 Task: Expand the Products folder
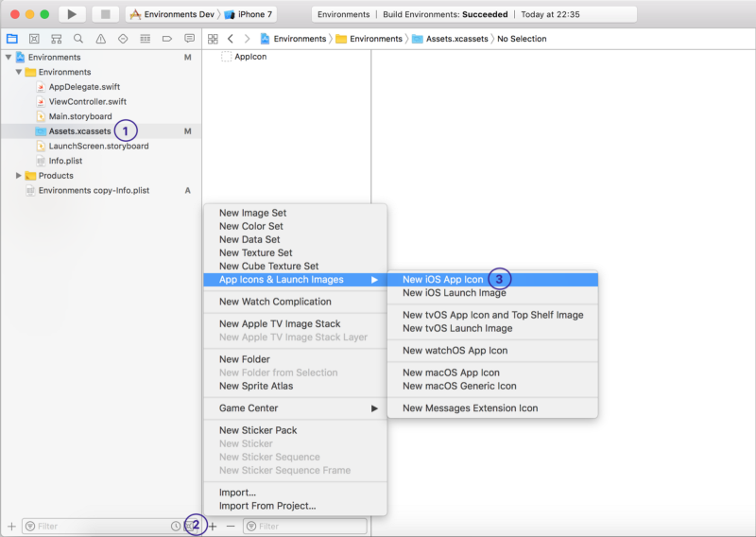(19, 176)
